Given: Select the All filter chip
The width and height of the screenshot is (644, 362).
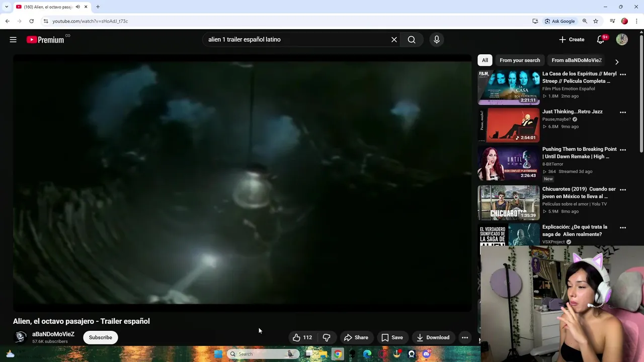Looking at the screenshot, I should tap(485, 60).
